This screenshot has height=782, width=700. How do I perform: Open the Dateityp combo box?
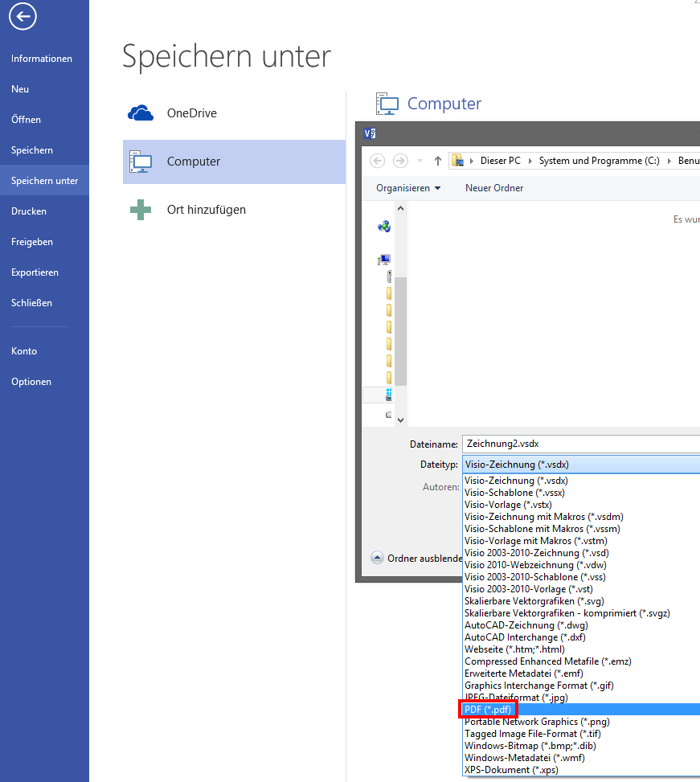point(580,465)
